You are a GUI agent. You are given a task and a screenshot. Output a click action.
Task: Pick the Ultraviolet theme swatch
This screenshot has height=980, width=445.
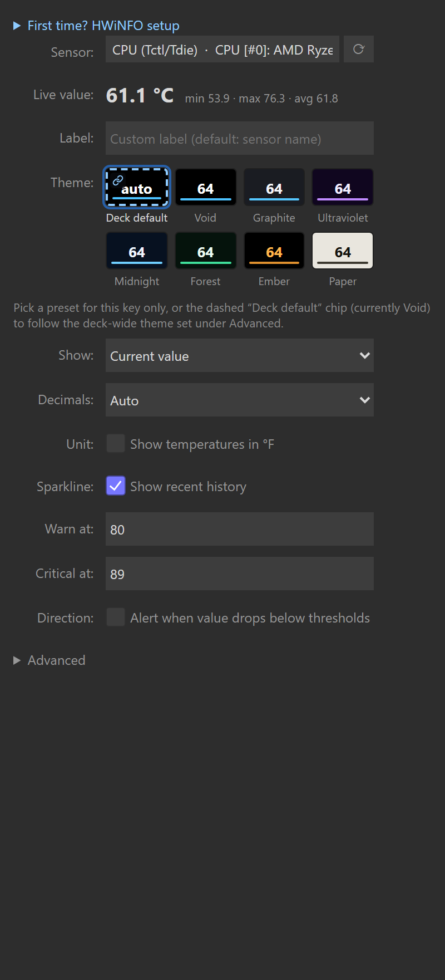coord(343,187)
